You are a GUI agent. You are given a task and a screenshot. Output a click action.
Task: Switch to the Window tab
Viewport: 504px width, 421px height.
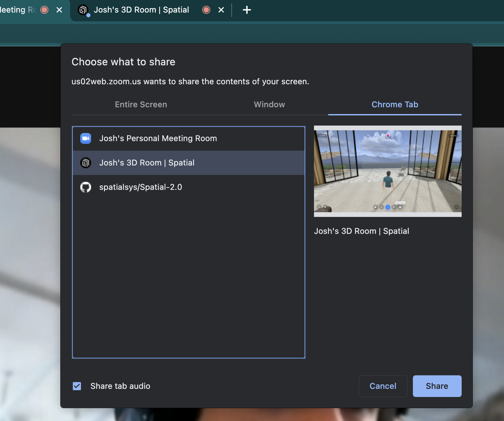pyautogui.click(x=270, y=105)
